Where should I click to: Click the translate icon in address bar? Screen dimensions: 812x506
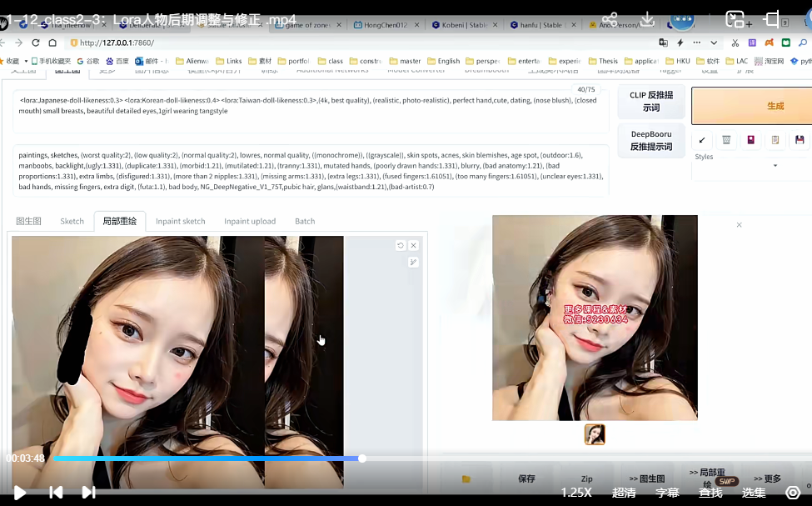[663, 43]
